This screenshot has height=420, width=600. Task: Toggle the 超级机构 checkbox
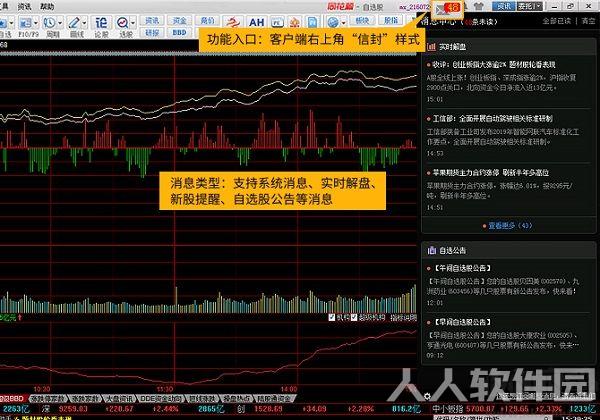tap(354, 317)
